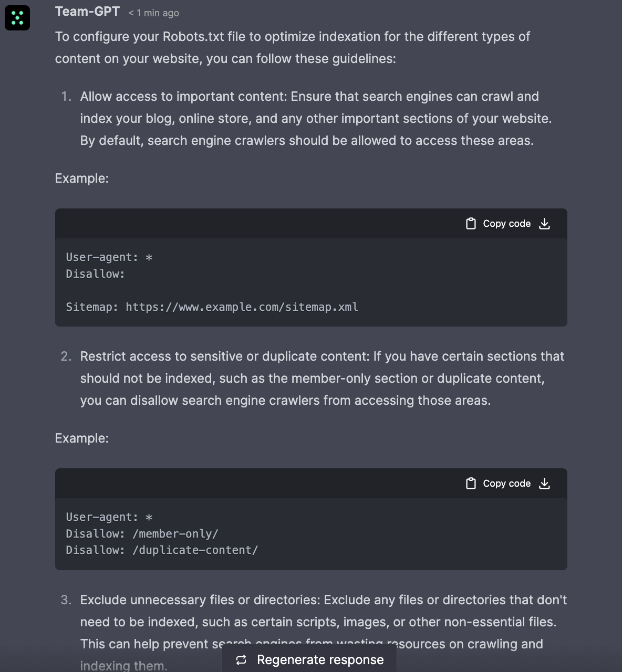Click the clipboard icon above the member-only code

point(471,484)
